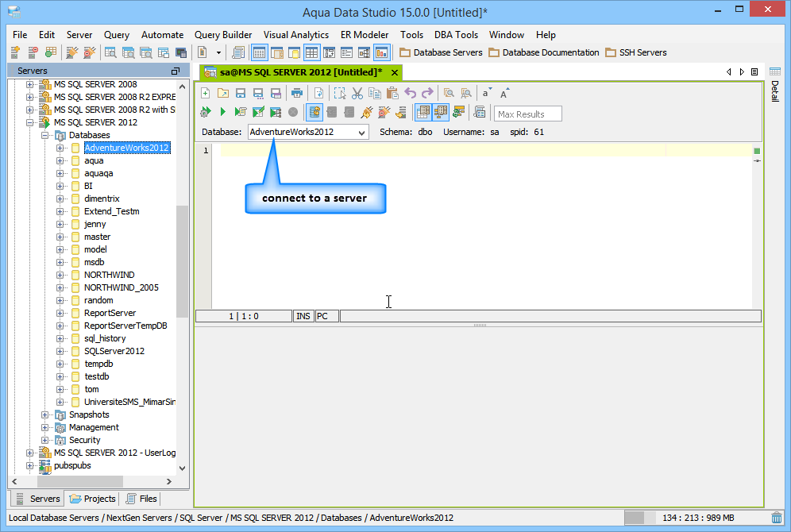
Task: Show the open tabs list icon
Action: (x=754, y=72)
